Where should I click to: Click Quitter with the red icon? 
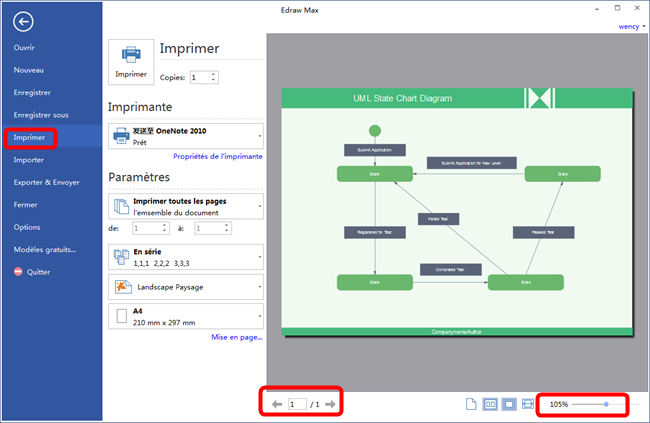pyautogui.click(x=32, y=272)
